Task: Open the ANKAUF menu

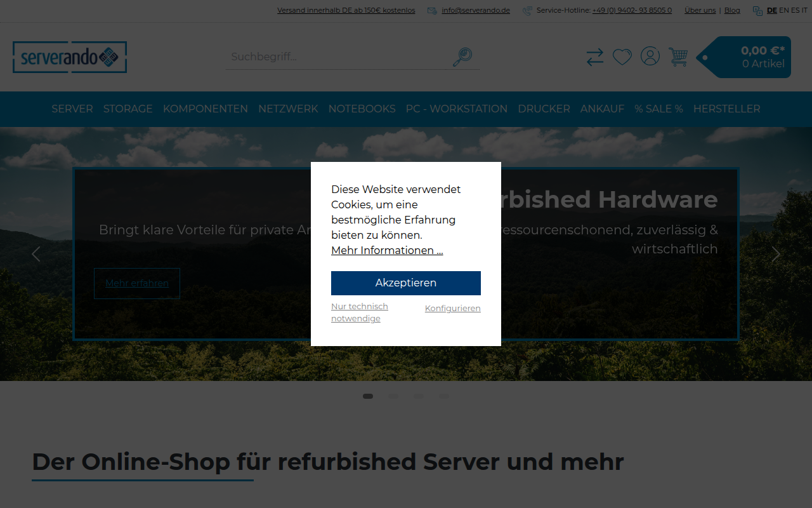Action: [x=603, y=109]
